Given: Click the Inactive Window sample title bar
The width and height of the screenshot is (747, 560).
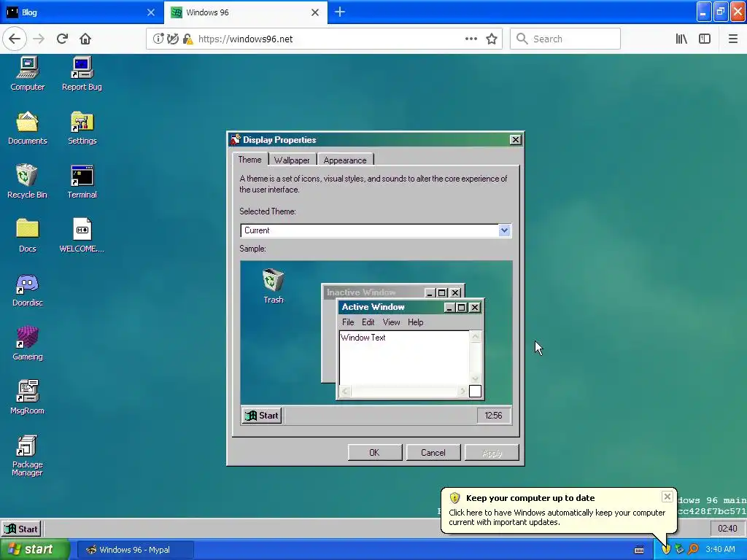Looking at the screenshot, I should coord(393,292).
